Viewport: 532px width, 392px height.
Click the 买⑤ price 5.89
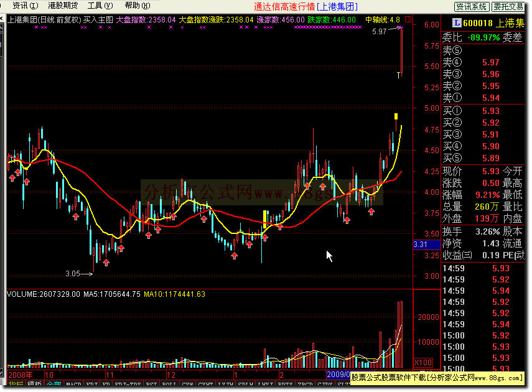click(x=490, y=158)
